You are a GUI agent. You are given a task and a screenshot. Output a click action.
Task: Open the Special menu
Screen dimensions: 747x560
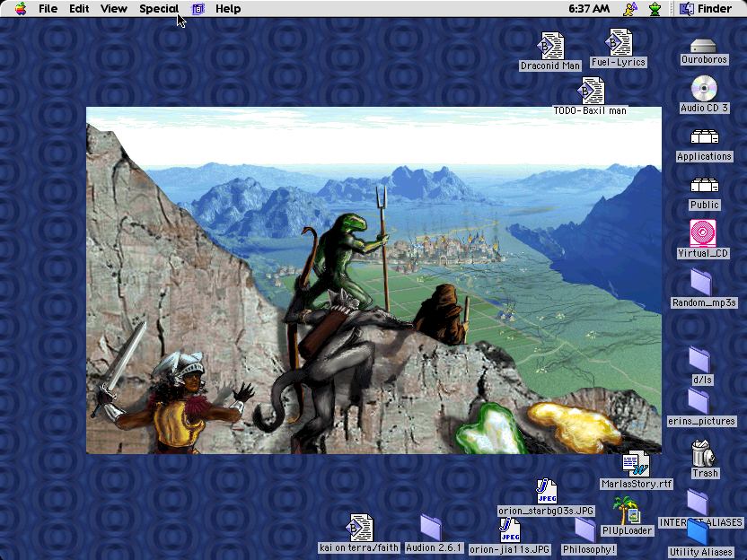pos(158,9)
